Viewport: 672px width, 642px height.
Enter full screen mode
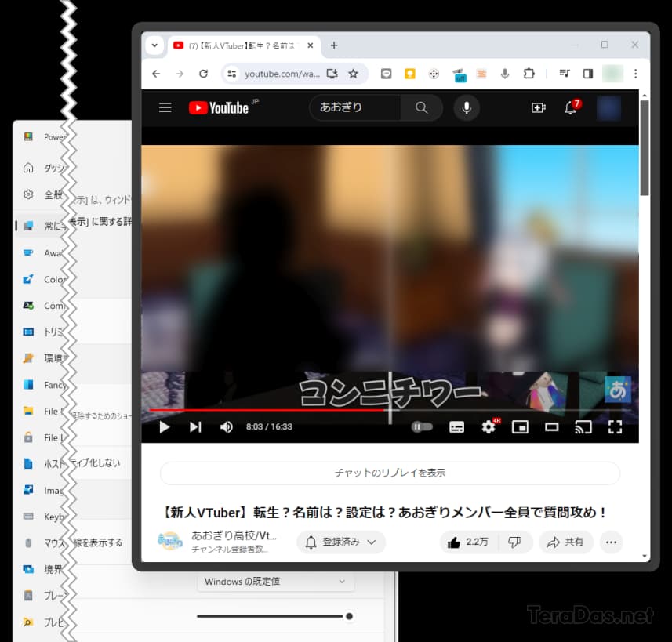[615, 427]
